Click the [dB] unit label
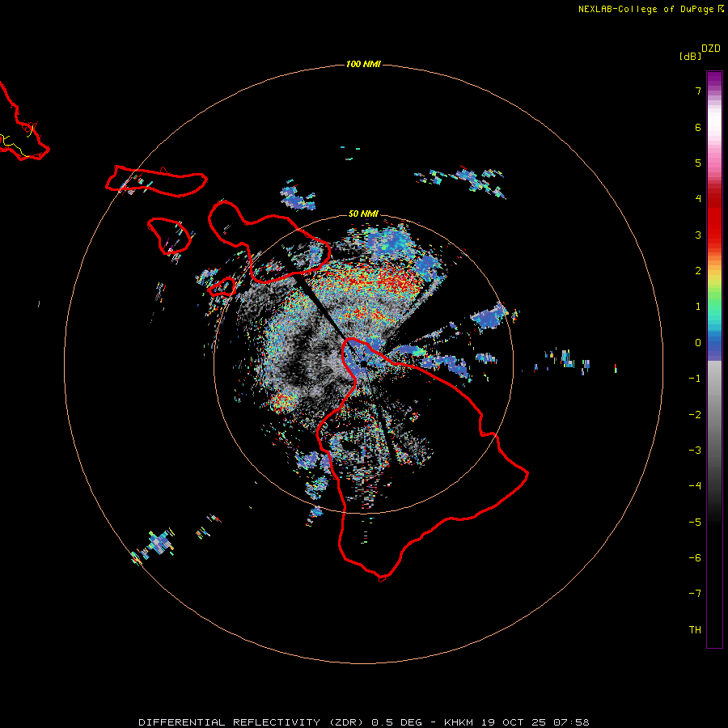 [x=690, y=57]
